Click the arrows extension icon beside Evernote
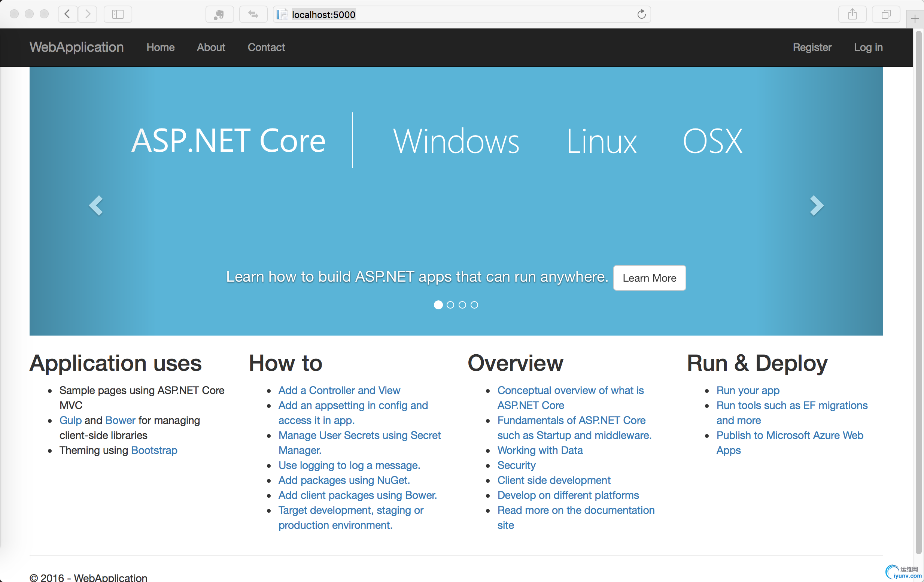The image size is (924, 582). 253,14
